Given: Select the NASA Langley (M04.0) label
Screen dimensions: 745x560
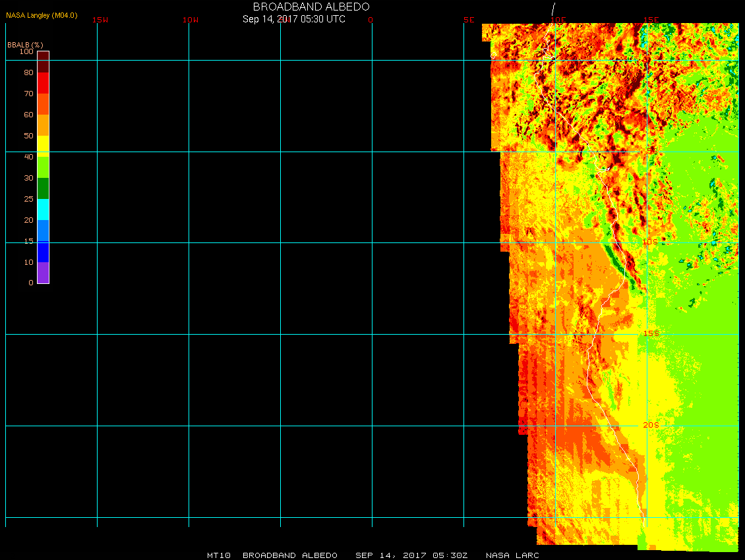Looking at the screenshot, I should coord(42,15).
